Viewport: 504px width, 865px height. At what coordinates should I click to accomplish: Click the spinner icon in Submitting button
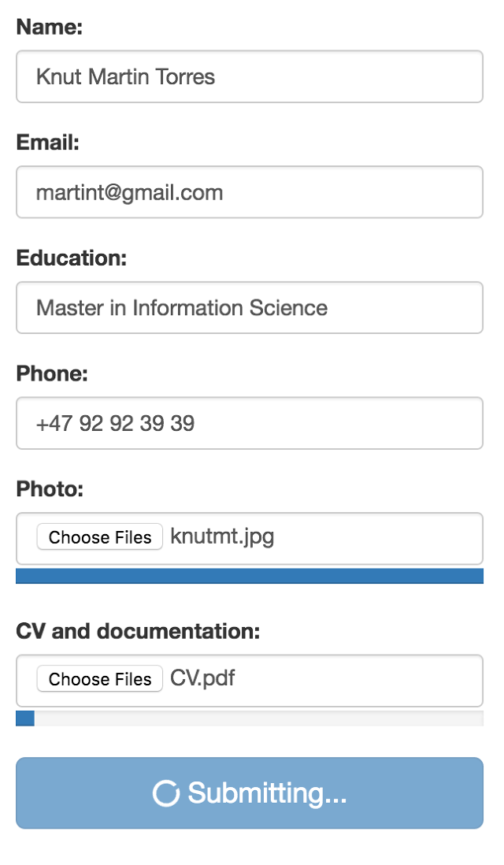click(x=166, y=793)
